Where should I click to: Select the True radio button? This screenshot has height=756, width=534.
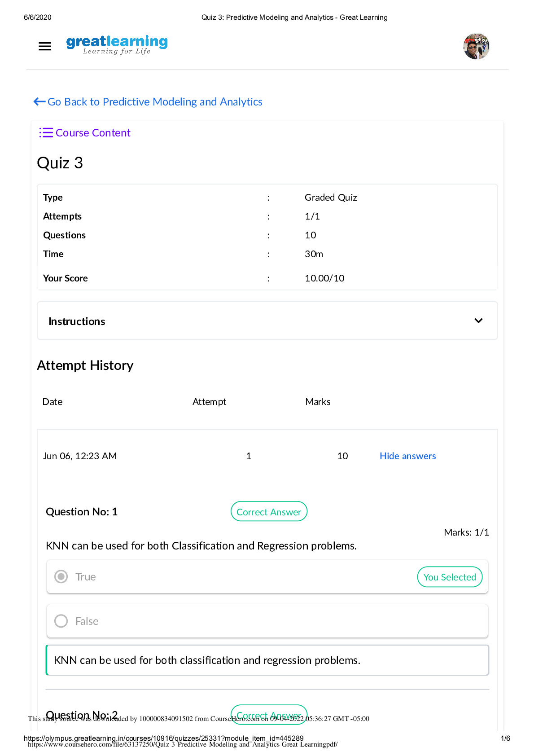[x=61, y=576]
